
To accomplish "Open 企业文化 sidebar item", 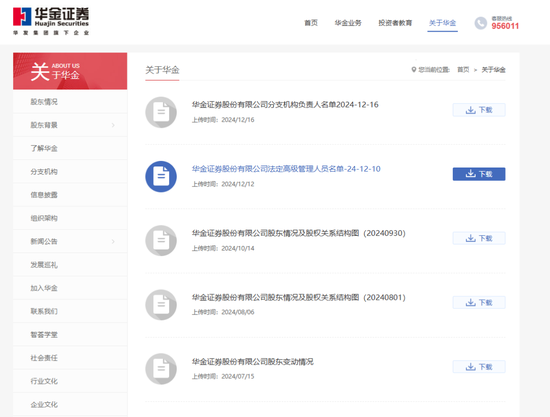I will click(70, 404).
